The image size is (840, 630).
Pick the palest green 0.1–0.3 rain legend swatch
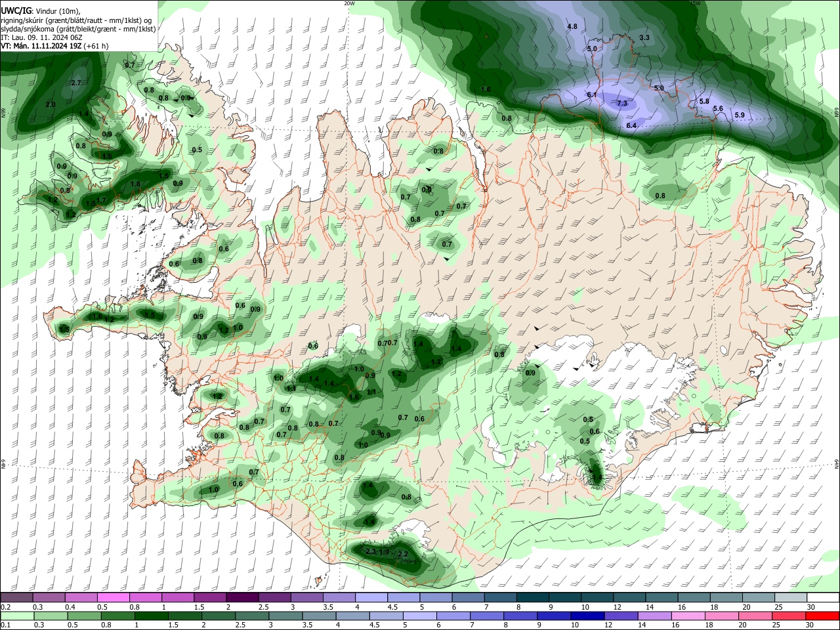pyautogui.click(x=17, y=616)
